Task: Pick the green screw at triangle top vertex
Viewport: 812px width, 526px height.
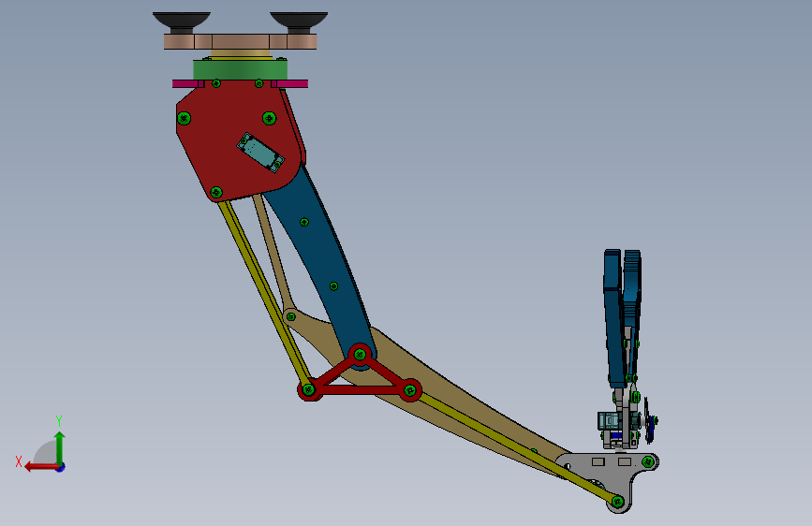Action: [x=360, y=355]
